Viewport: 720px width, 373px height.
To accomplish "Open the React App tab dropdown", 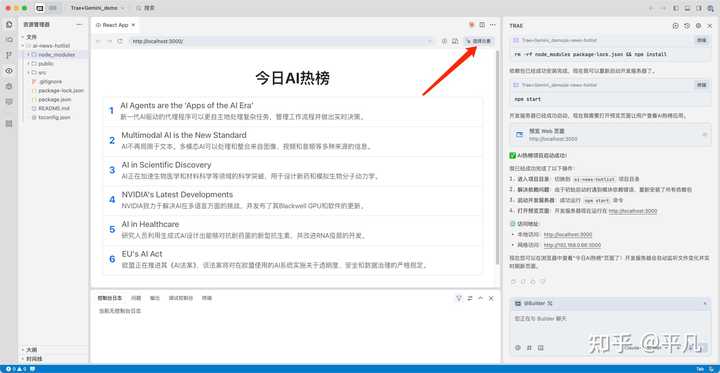I will click(x=133, y=25).
